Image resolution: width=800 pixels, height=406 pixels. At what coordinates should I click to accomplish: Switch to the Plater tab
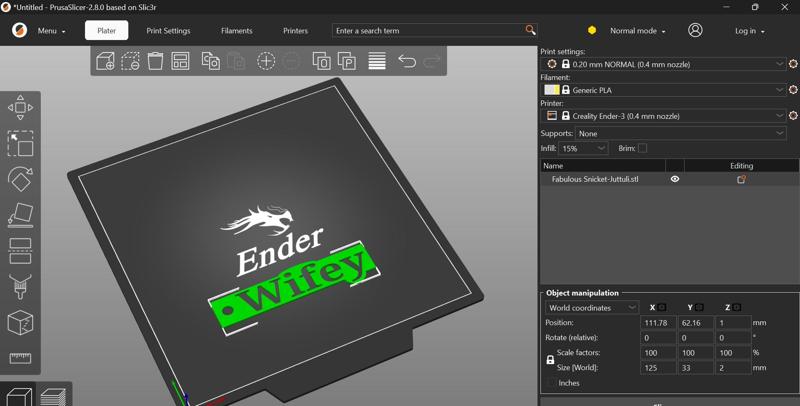point(107,30)
